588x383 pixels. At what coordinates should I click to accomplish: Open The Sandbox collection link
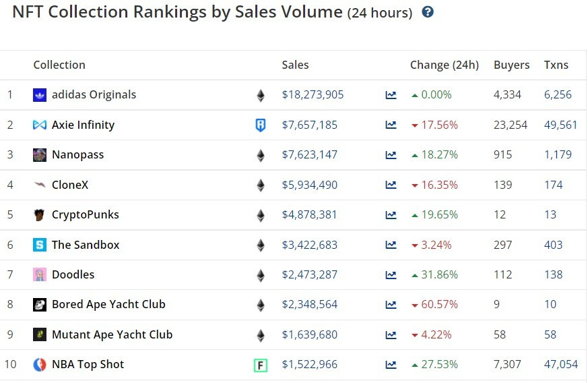(x=86, y=245)
